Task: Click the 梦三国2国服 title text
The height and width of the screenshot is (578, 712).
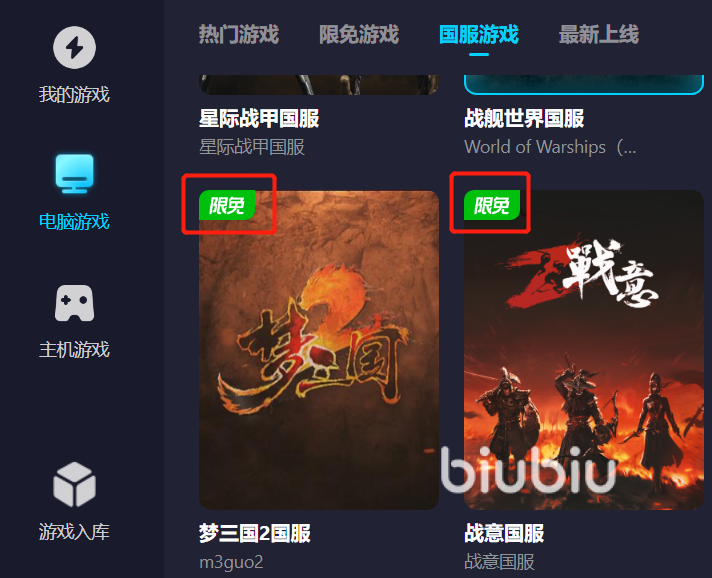Action: click(x=255, y=533)
